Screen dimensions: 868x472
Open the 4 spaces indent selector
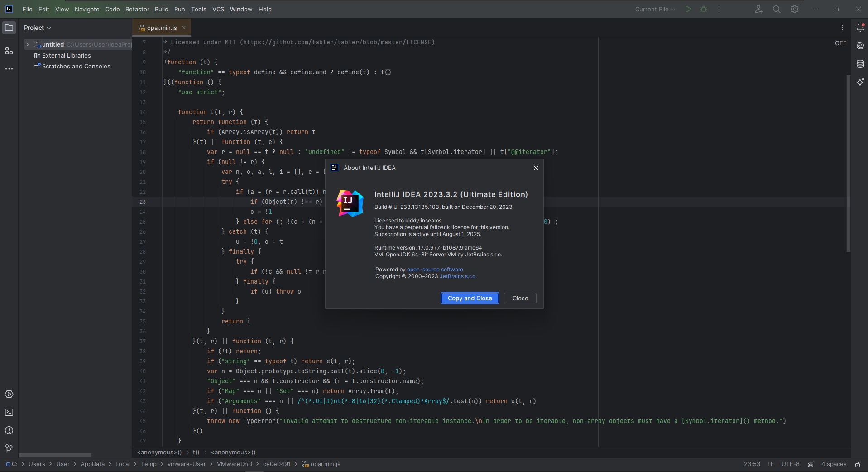pyautogui.click(x=834, y=464)
